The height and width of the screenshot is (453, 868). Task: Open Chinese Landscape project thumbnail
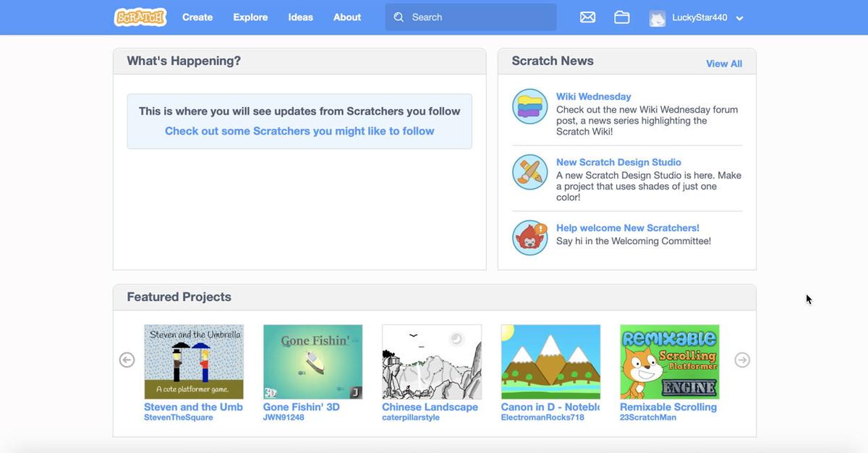(432, 362)
